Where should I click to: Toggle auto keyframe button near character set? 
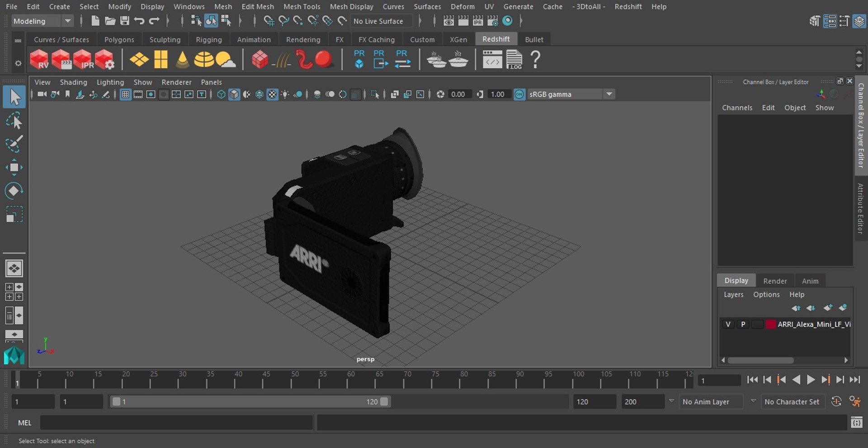pos(836,401)
